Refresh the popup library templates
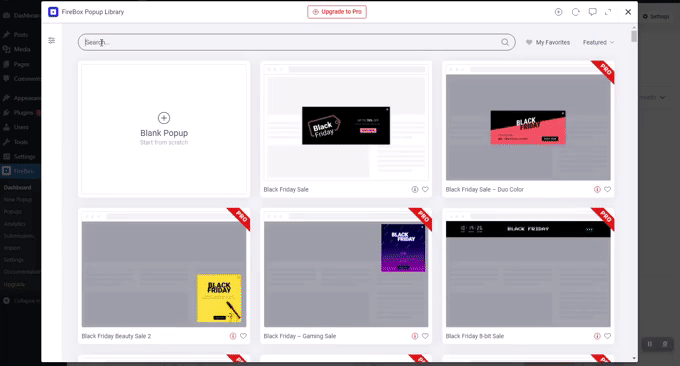 (575, 12)
